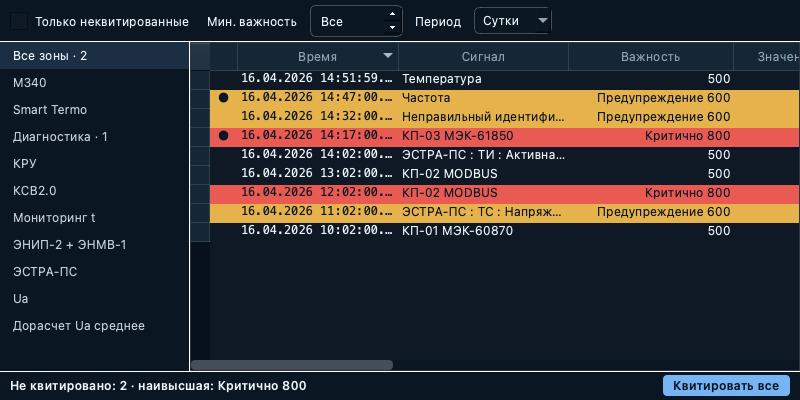Screen dimensions: 800x400
Task: Click КП-02 MODBUS in the 12:02:00 critical row
Action: (x=483, y=193)
